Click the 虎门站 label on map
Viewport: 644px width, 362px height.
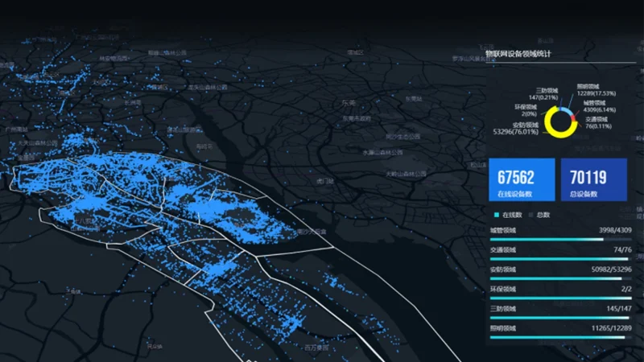click(325, 181)
